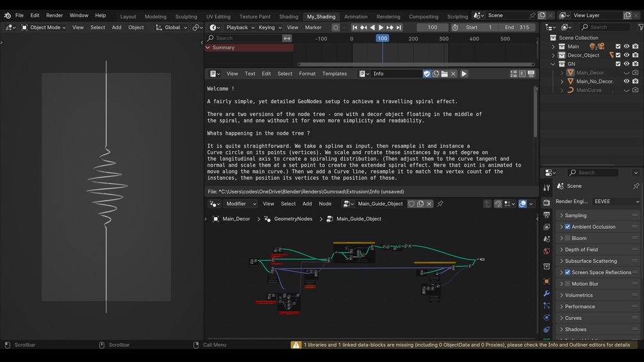
Task: Click the only-show-selected arrows icon in timeline
Action: pyautogui.click(x=287, y=38)
